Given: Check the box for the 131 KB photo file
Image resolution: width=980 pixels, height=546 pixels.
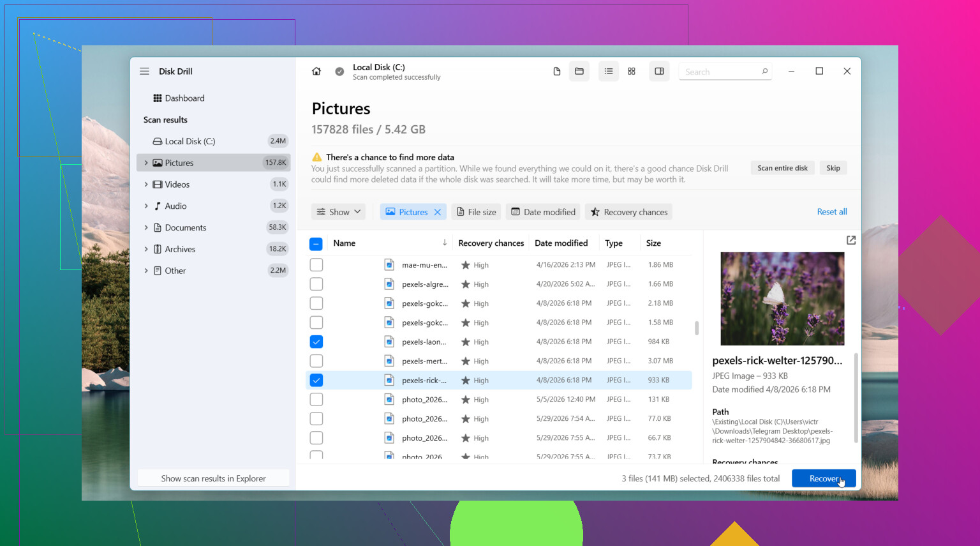Looking at the screenshot, I should 316,399.
